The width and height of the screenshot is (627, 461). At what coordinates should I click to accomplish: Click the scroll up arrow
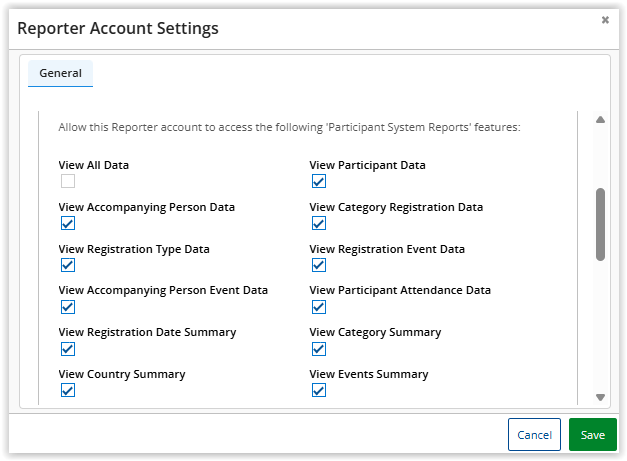(x=600, y=121)
